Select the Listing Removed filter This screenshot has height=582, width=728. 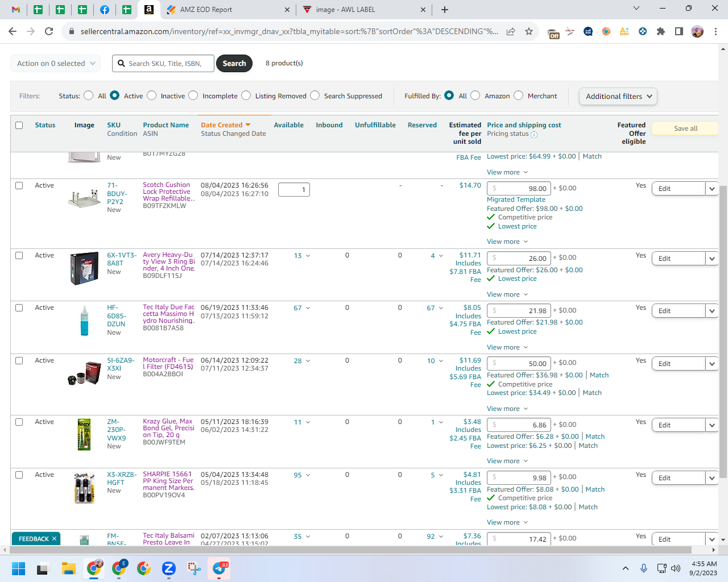point(246,95)
